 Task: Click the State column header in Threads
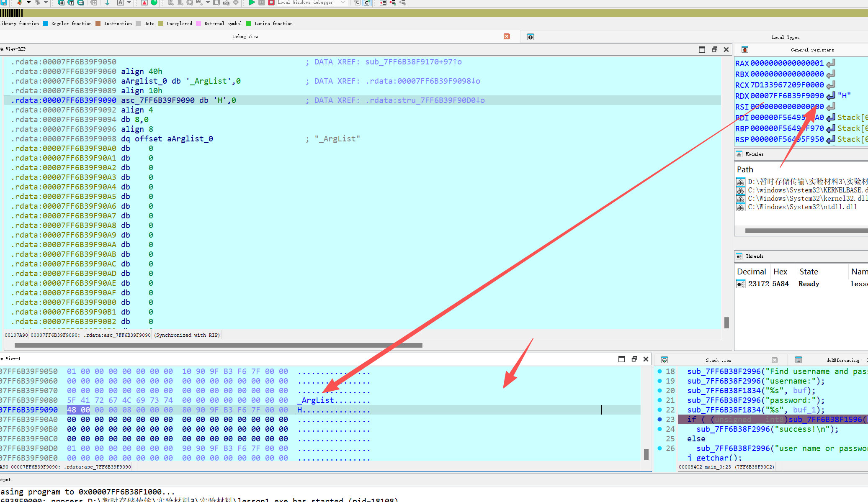[809, 271]
